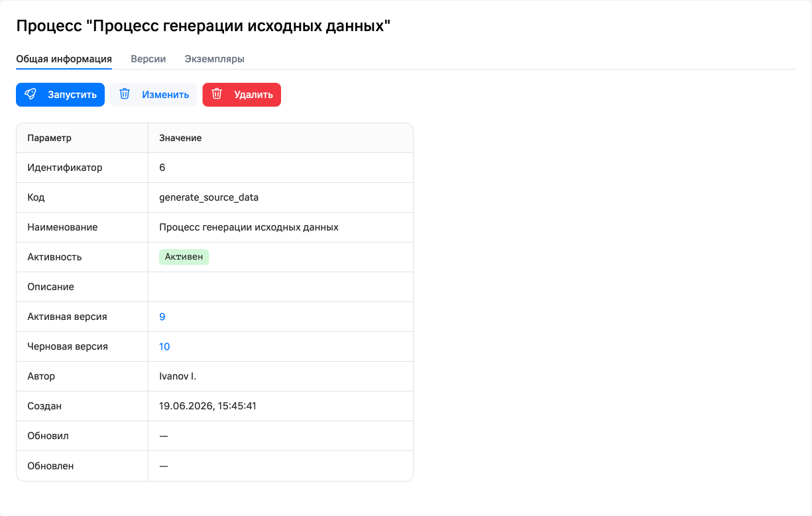Select the Обновил row label
Image resolution: width=812 pixels, height=516 pixels.
click(48, 436)
